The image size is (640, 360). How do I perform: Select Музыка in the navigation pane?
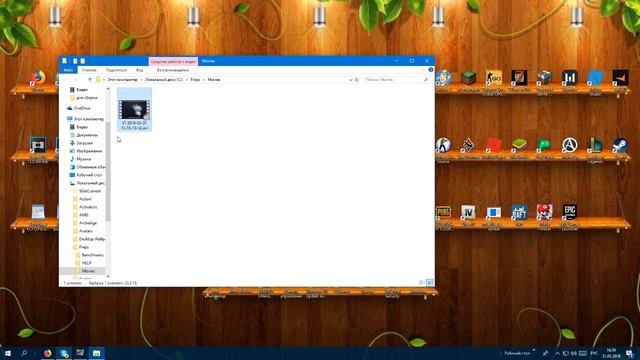click(83, 159)
